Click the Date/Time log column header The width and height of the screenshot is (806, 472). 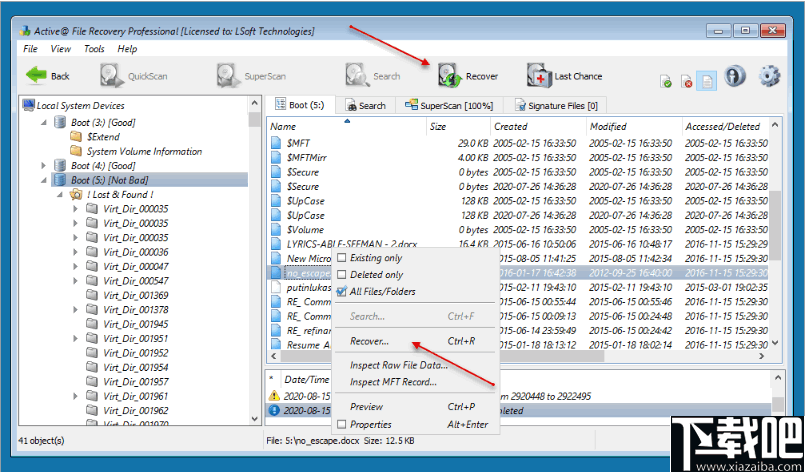(306, 379)
